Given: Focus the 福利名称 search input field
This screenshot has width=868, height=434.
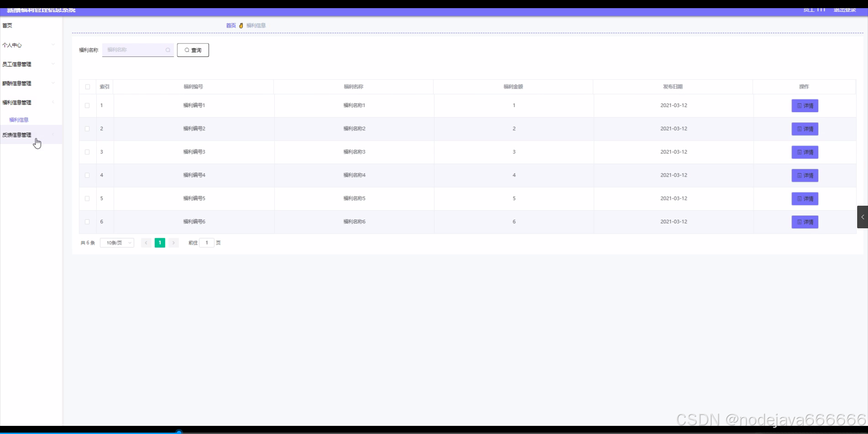Looking at the screenshot, I should [x=138, y=50].
